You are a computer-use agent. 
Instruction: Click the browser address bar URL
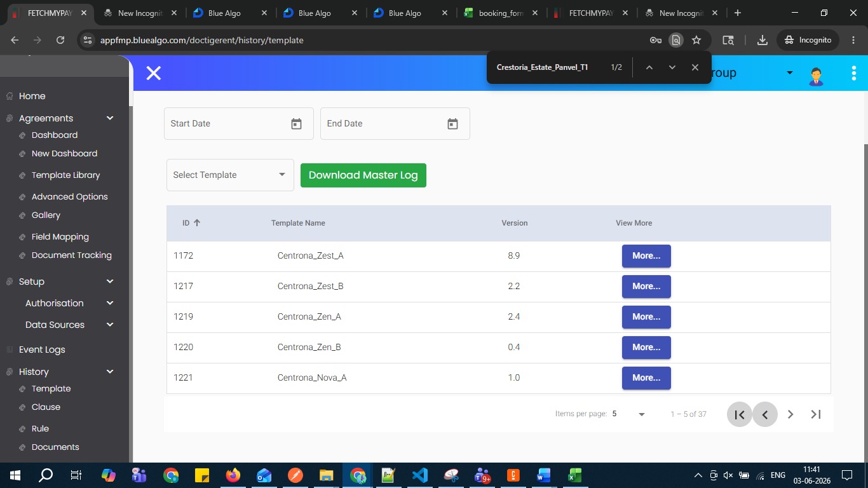[x=202, y=40]
